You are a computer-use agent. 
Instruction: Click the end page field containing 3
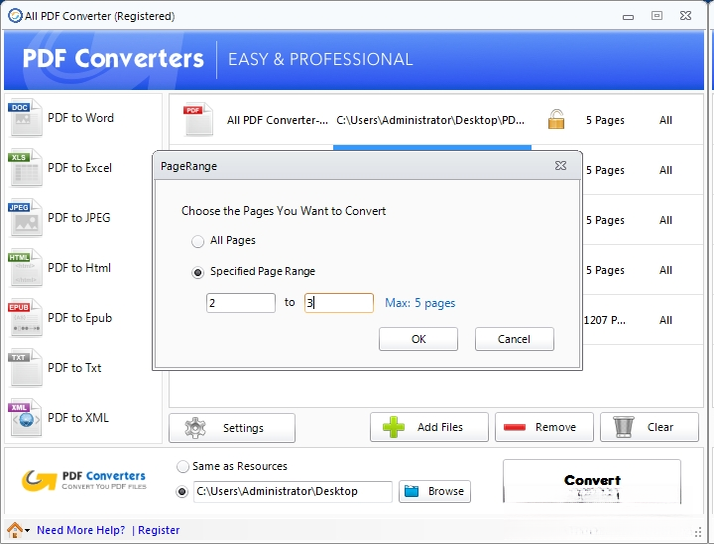click(x=339, y=303)
